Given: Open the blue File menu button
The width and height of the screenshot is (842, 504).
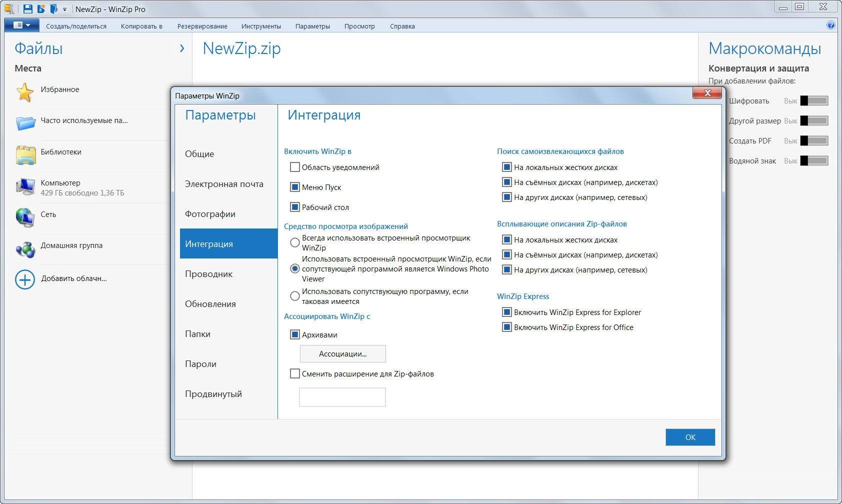Looking at the screenshot, I should coord(21,25).
